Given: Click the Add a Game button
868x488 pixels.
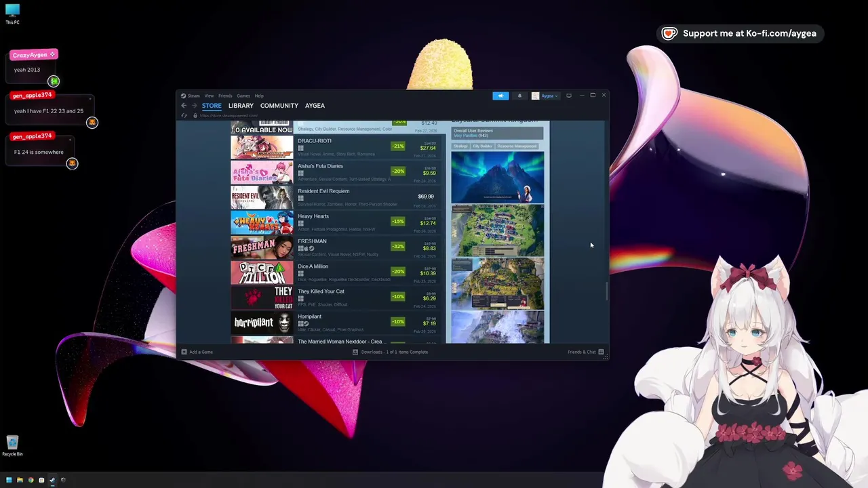Looking at the screenshot, I should (197, 352).
